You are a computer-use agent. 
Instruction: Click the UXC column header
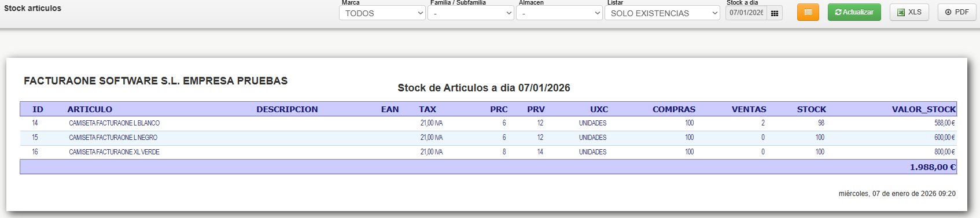point(599,109)
